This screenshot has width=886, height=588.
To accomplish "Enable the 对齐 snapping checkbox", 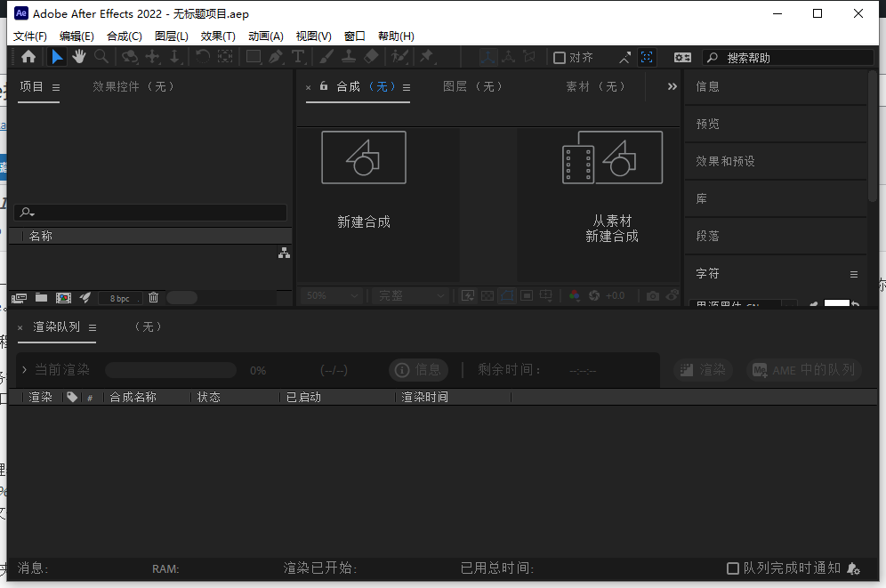I will pyautogui.click(x=560, y=58).
